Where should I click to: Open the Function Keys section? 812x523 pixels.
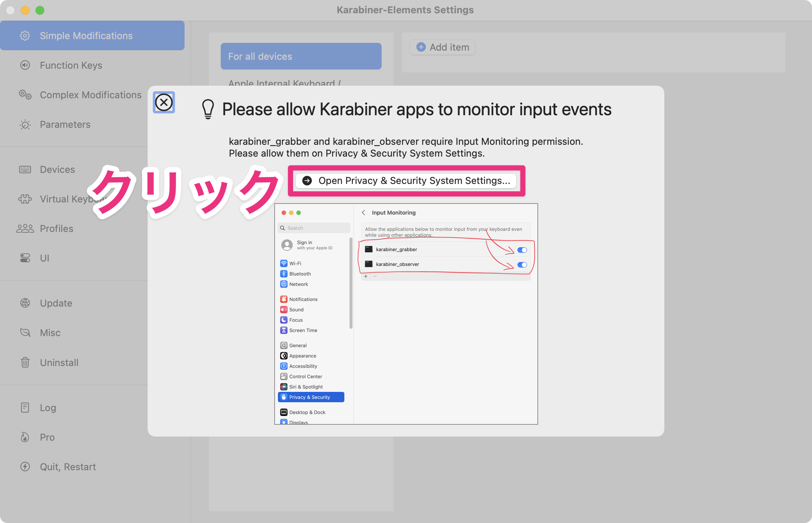pyautogui.click(x=71, y=65)
